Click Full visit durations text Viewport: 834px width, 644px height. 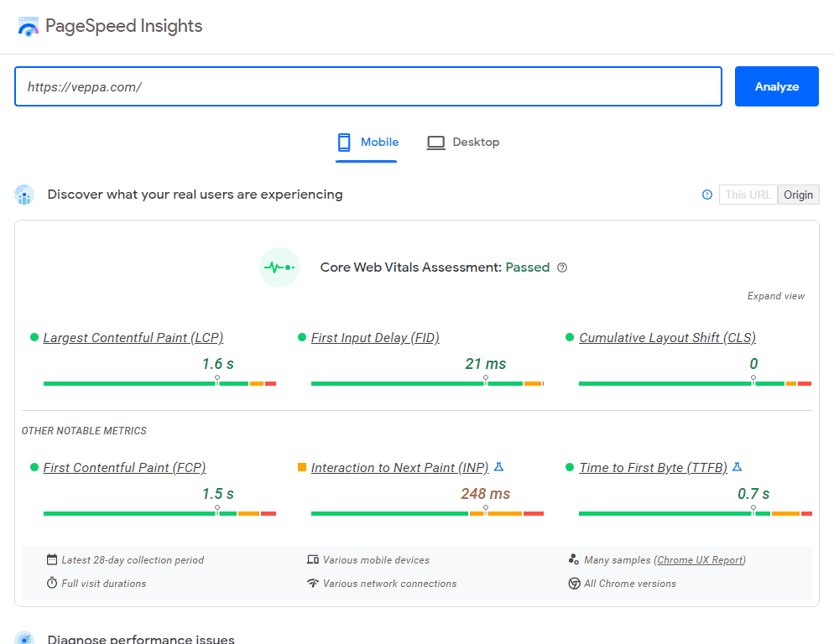tap(104, 584)
